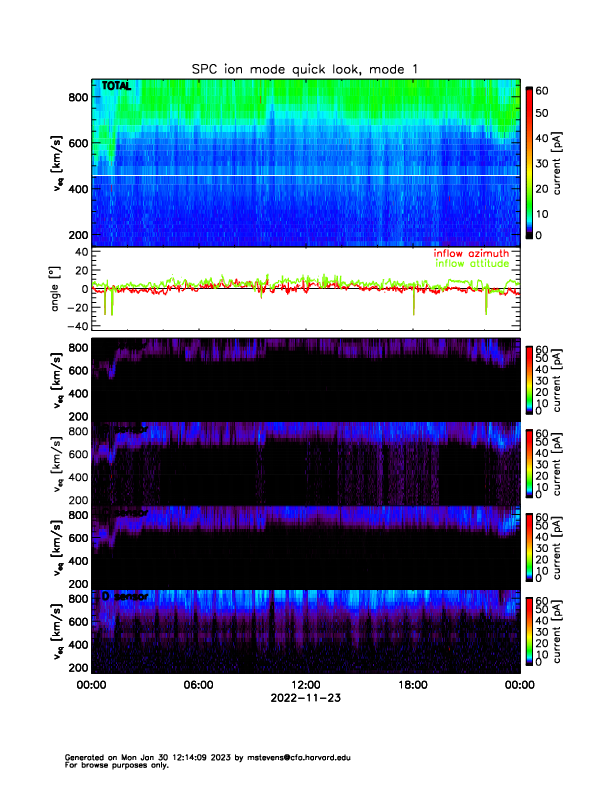Select the "D sensor" panel label
This screenshot has width=612, height=792.
click(x=124, y=596)
